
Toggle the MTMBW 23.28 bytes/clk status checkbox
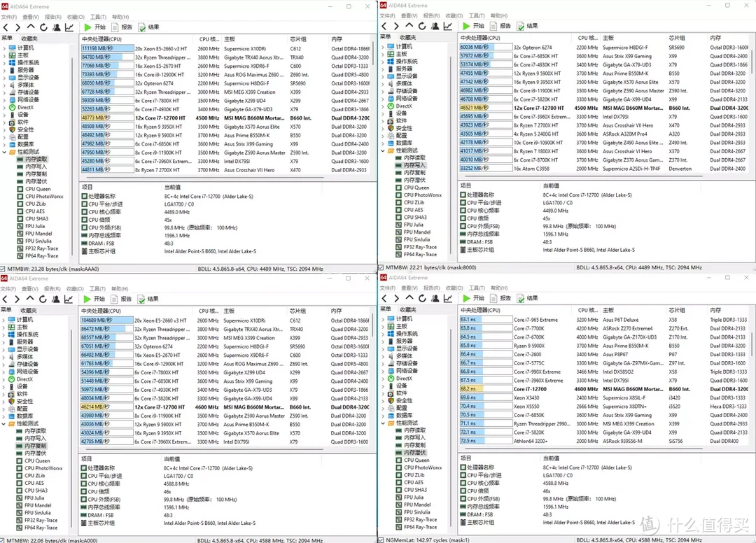point(3,268)
